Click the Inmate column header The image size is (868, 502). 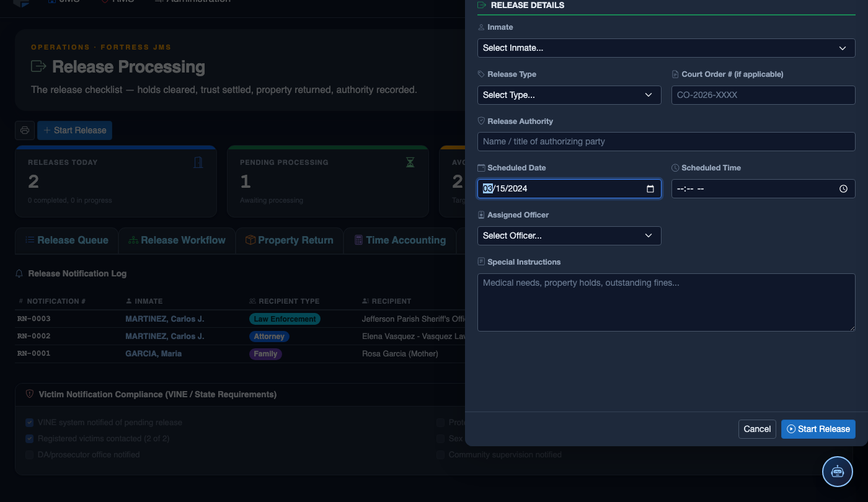click(x=144, y=301)
